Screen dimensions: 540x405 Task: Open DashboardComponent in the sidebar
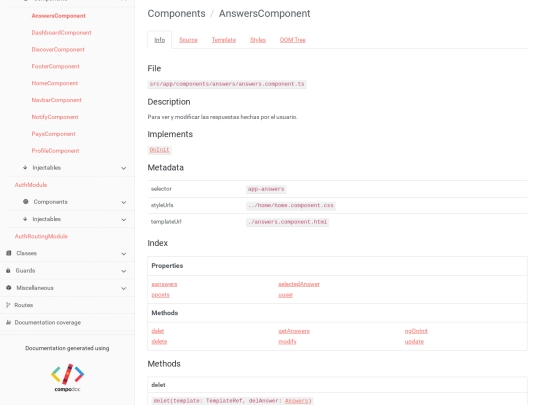[61, 33]
